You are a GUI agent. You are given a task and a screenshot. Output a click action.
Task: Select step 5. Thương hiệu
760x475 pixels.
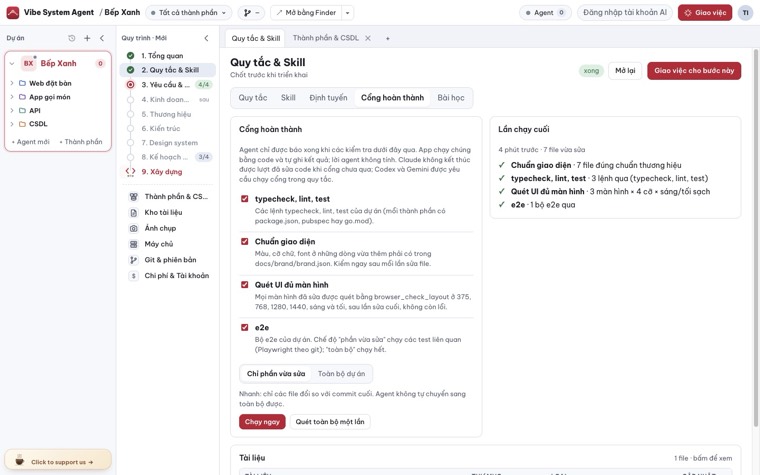(168, 114)
